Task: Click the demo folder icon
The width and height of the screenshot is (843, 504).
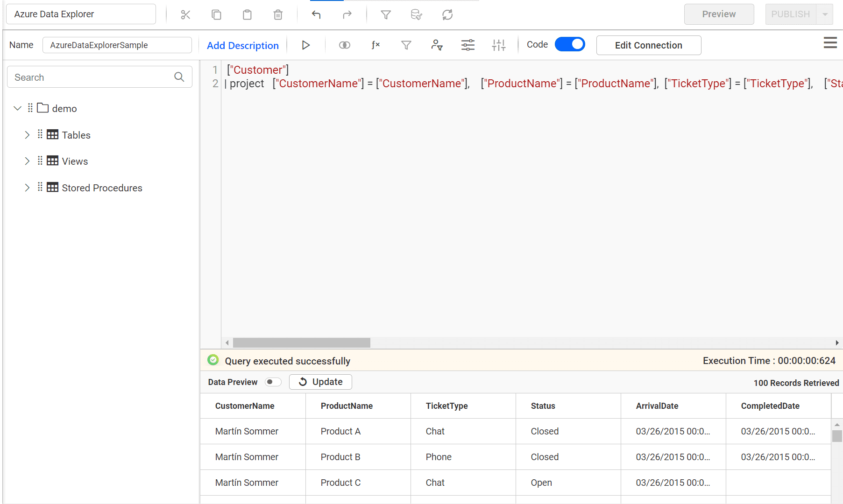Action: 43,108
